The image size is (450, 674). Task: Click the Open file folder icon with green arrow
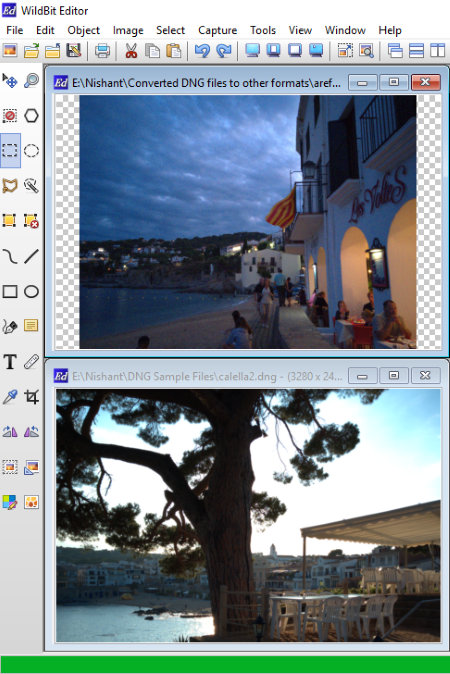tap(31, 50)
